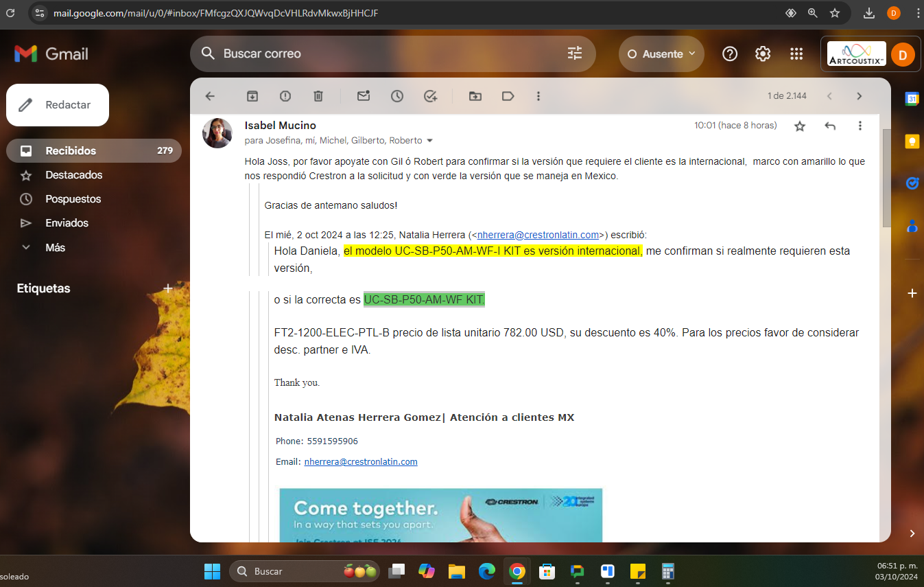Show recipient details dropdown arrow

point(430,141)
